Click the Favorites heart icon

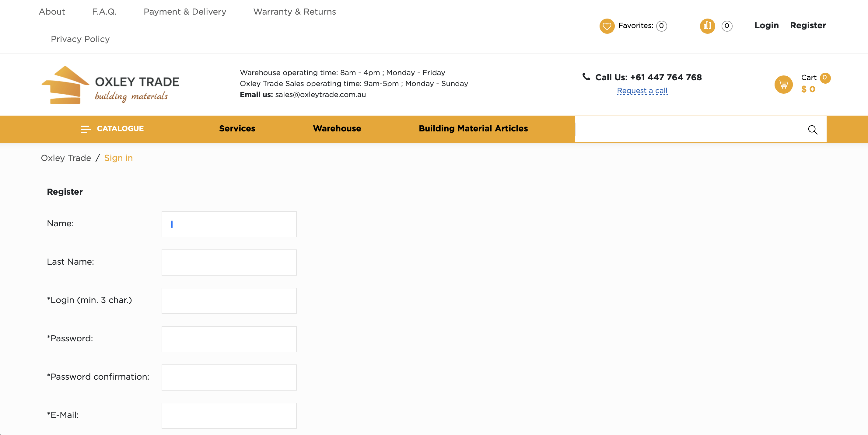[x=607, y=26]
